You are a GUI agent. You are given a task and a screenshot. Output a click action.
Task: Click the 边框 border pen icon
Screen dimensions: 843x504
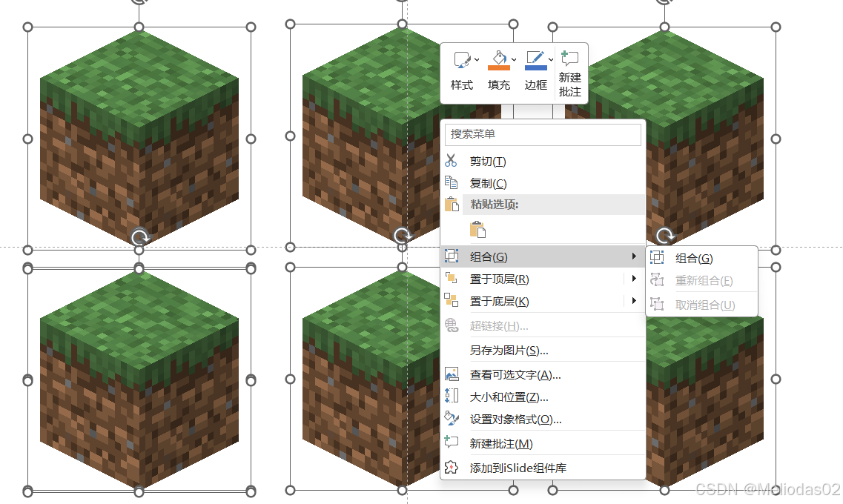point(535,57)
